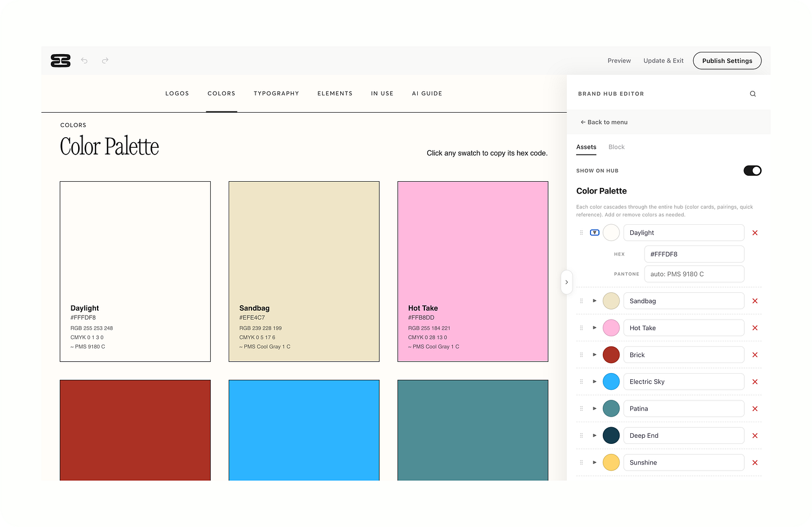This screenshot has width=812, height=527.
Task: Open search in Brand Hub Editor
Action: 753,94
